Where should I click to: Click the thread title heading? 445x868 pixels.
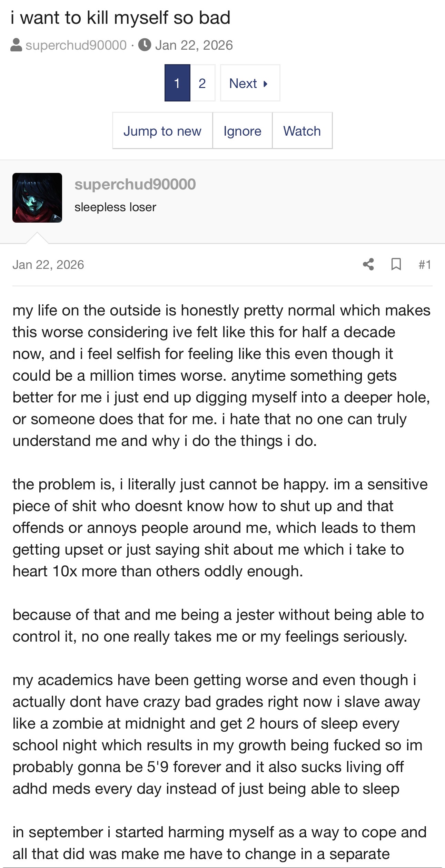[120, 18]
